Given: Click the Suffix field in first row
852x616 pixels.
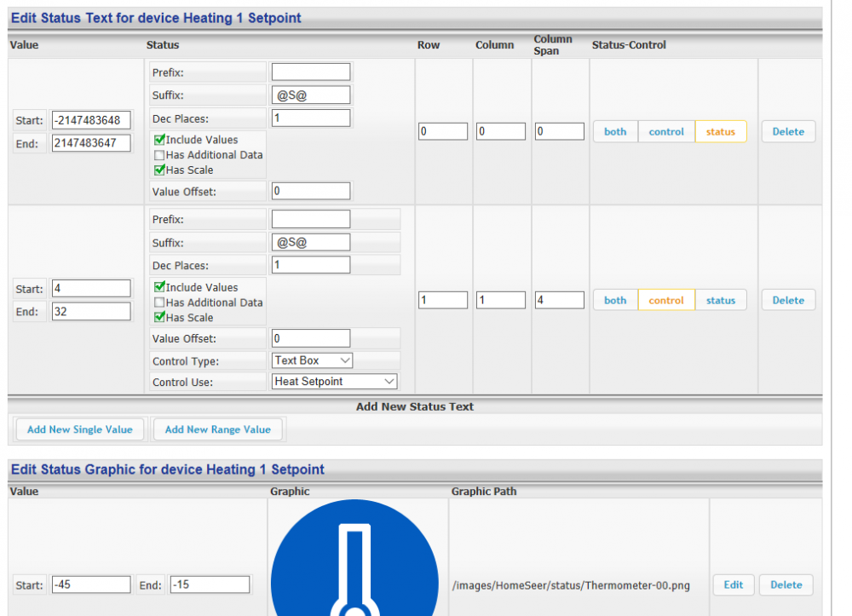Looking at the screenshot, I should [310, 95].
